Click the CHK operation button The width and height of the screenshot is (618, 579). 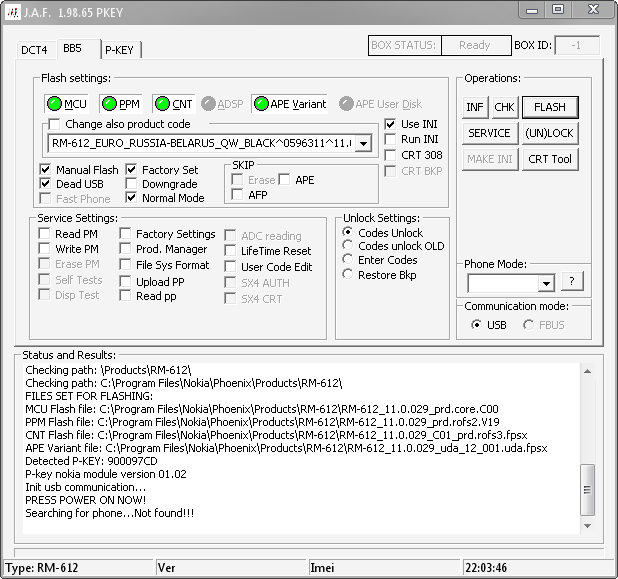(504, 107)
